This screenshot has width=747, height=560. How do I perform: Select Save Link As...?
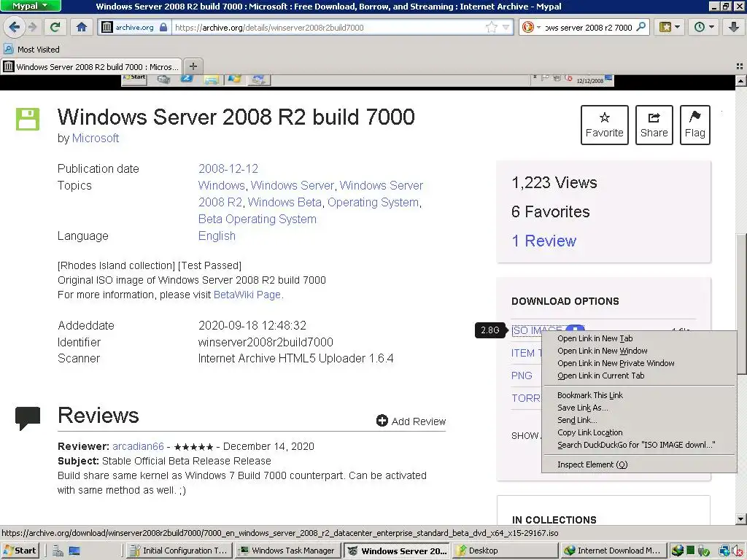point(583,408)
